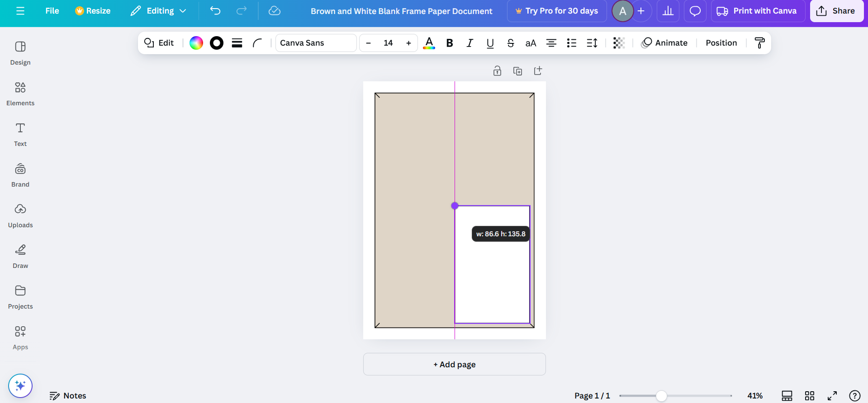
Task: Click the copy style paint roller icon
Action: tap(759, 43)
